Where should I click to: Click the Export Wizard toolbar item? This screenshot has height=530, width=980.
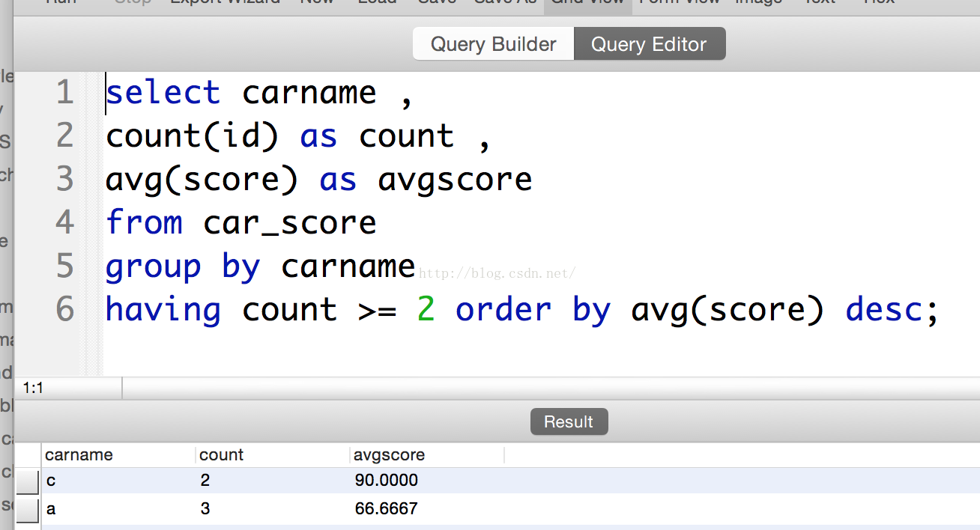tap(225, 2)
